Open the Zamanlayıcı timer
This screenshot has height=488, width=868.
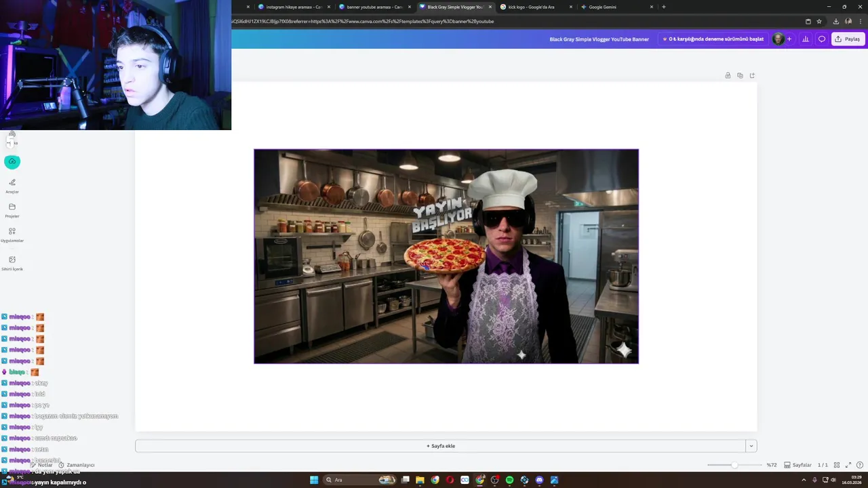[77, 465]
